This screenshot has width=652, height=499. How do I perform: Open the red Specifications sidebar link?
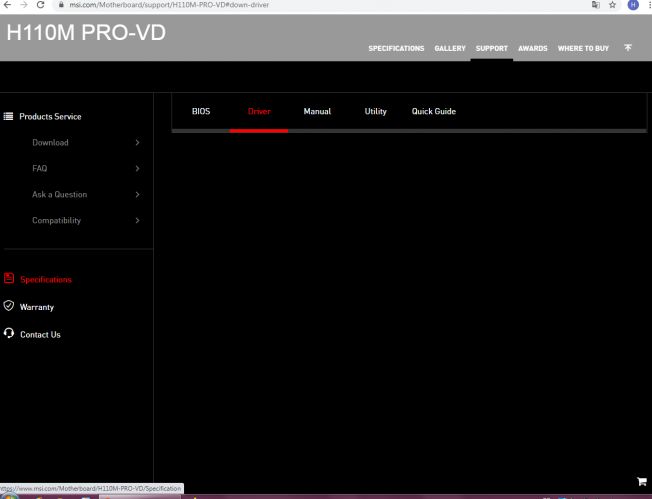coord(46,279)
